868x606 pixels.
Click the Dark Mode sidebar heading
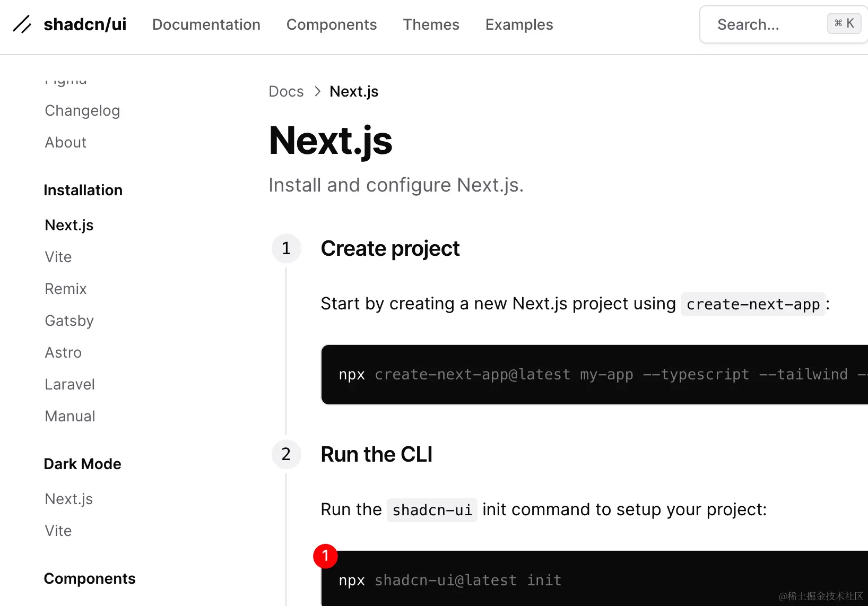pyautogui.click(x=82, y=464)
